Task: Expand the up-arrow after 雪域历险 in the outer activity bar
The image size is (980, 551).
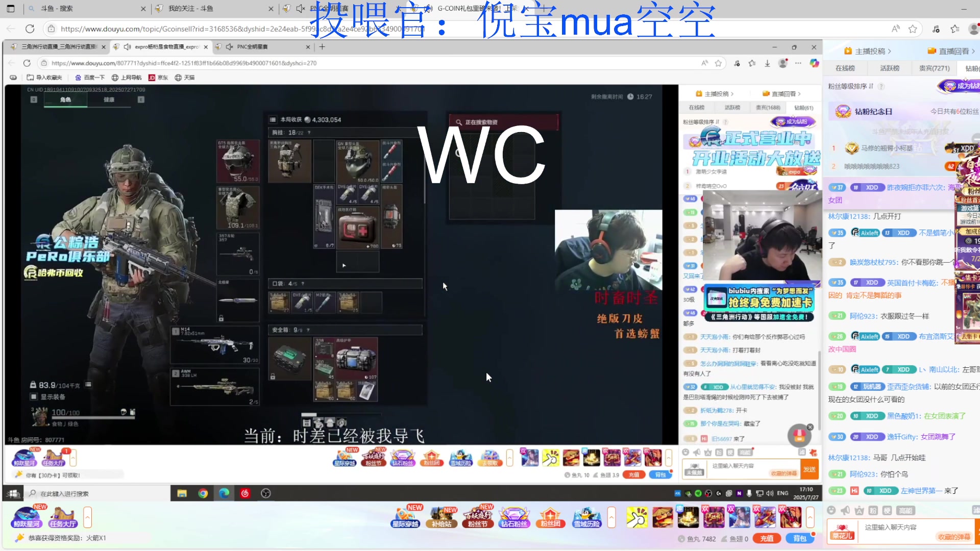Action: [x=611, y=517]
